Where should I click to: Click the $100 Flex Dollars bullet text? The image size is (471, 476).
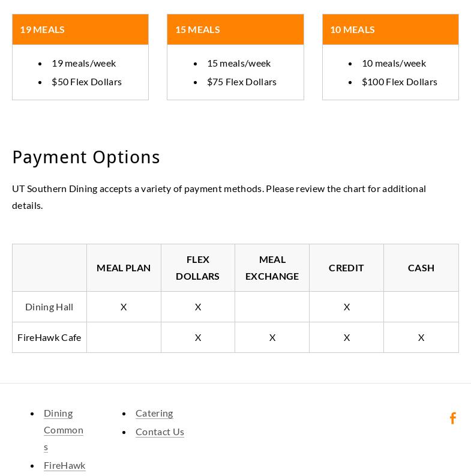point(399,82)
